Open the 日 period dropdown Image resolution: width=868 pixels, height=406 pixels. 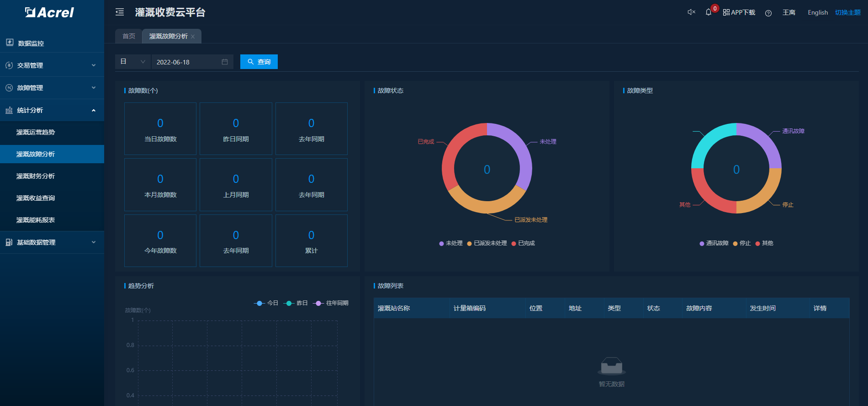pos(132,62)
